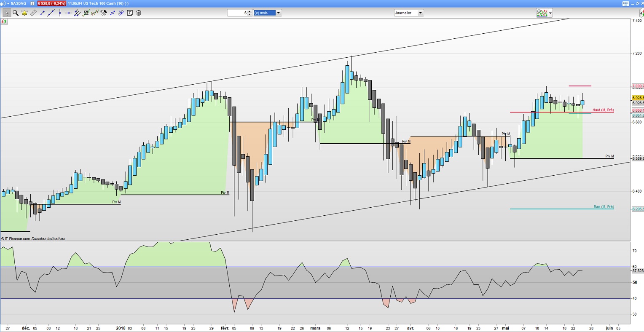644x332 pixels.
Task: Choose the parallel channel lines tool
Action: (77, 13)
